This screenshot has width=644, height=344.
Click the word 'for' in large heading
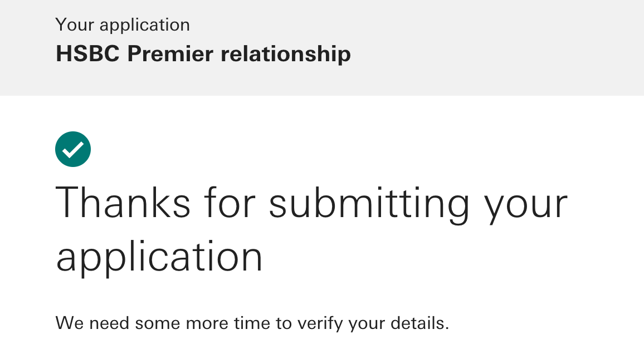tap(230, 203)
